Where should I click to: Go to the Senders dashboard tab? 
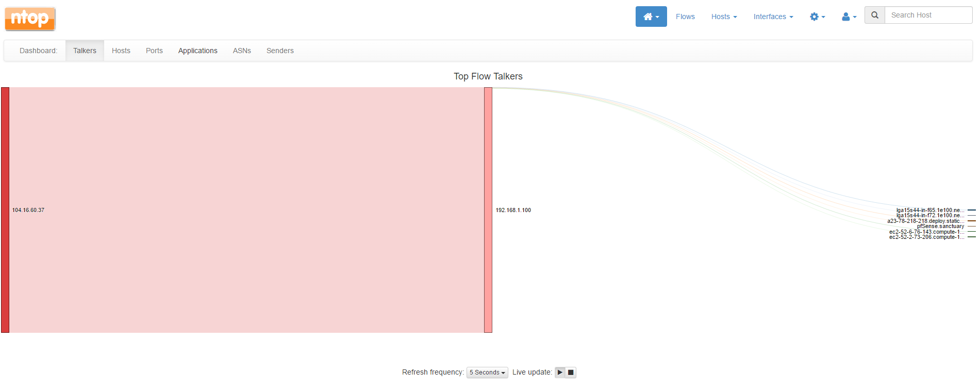tap(280, 51)
